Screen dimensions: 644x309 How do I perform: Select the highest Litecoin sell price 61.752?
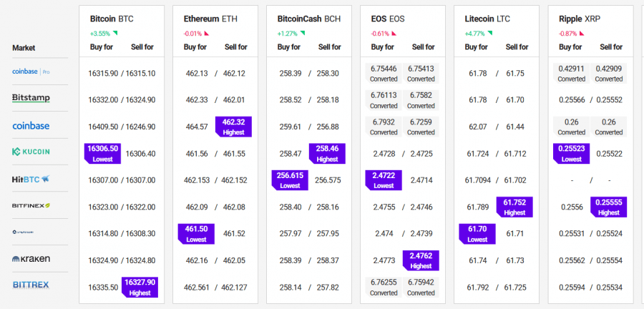pyautogui.click(x=514, y=207)
